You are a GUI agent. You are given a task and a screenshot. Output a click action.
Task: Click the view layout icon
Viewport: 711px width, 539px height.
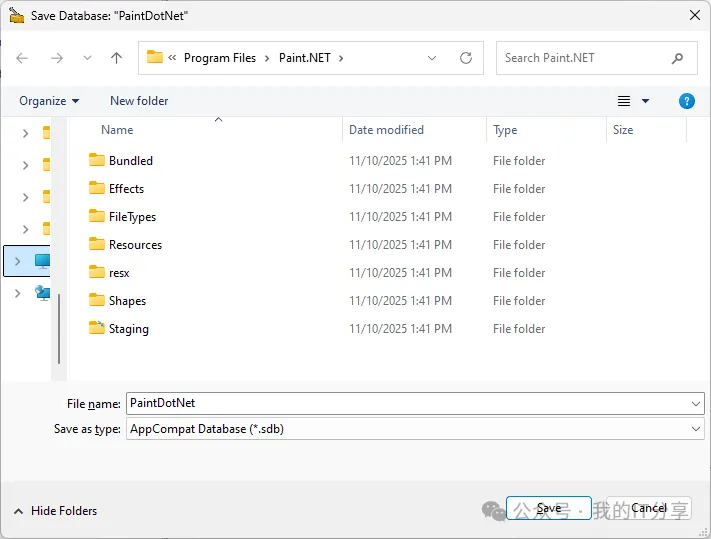point(624,101)
